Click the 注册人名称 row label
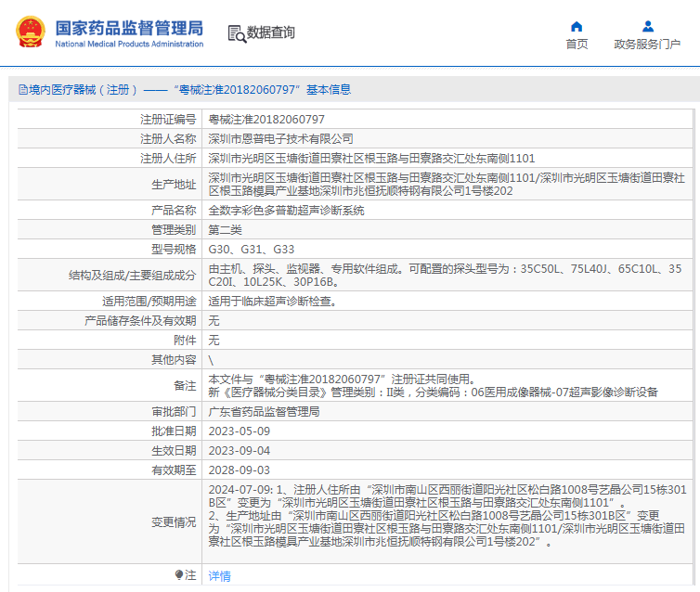This screenshot has width=700, height=592. coord(168,139)
